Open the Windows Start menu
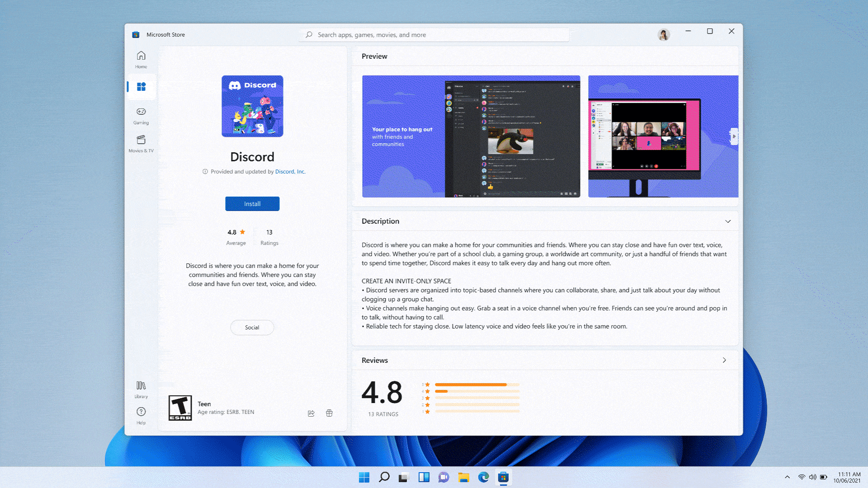Screen dimensions: 868x488 (364, 477)
